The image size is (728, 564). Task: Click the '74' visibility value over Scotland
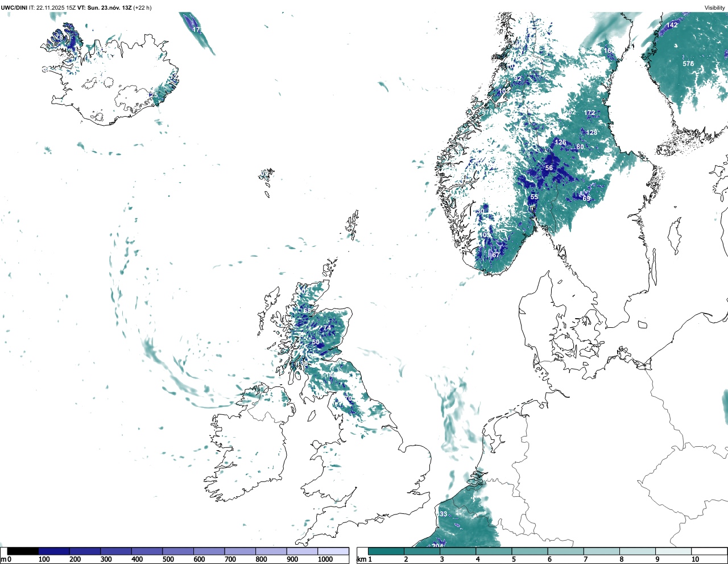tap(327, 328)
